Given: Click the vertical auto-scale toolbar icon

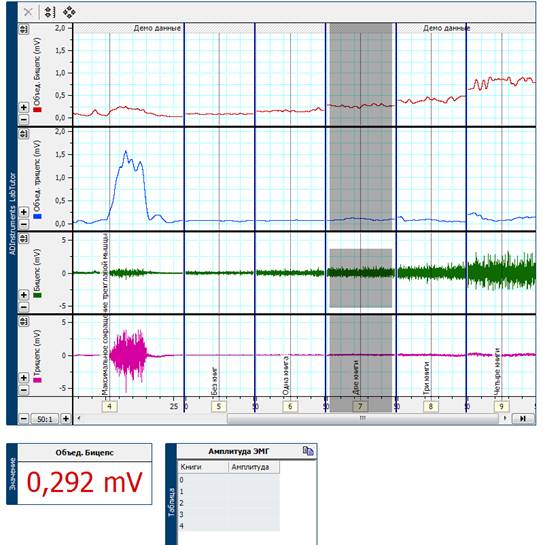Looking at the screenshot, I should tap(49, 13).
